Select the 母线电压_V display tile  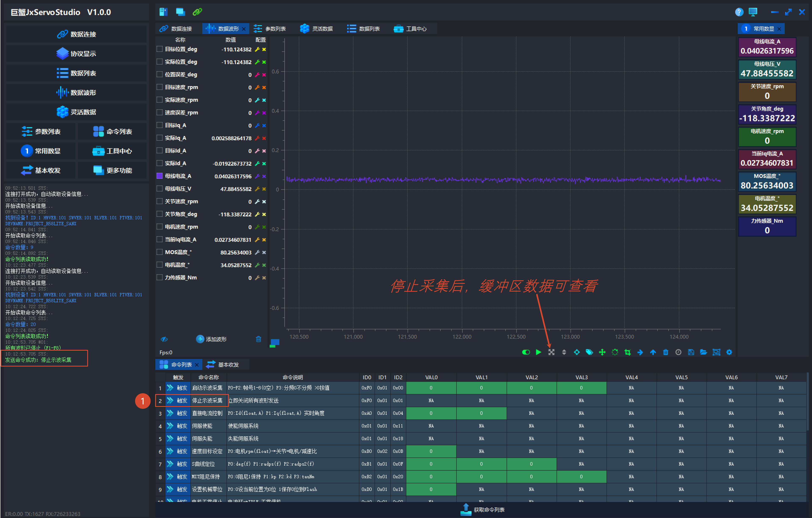click(767, 69)
